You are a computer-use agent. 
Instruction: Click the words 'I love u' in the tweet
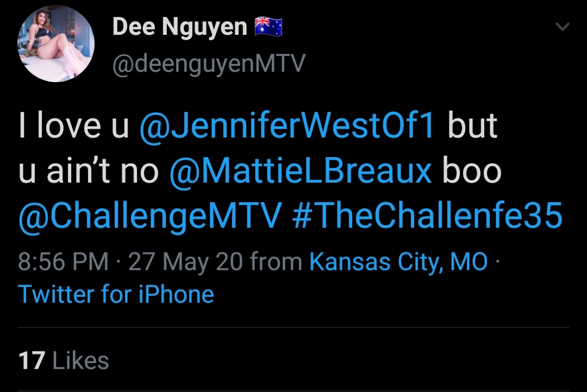click(x=74, y=125)
